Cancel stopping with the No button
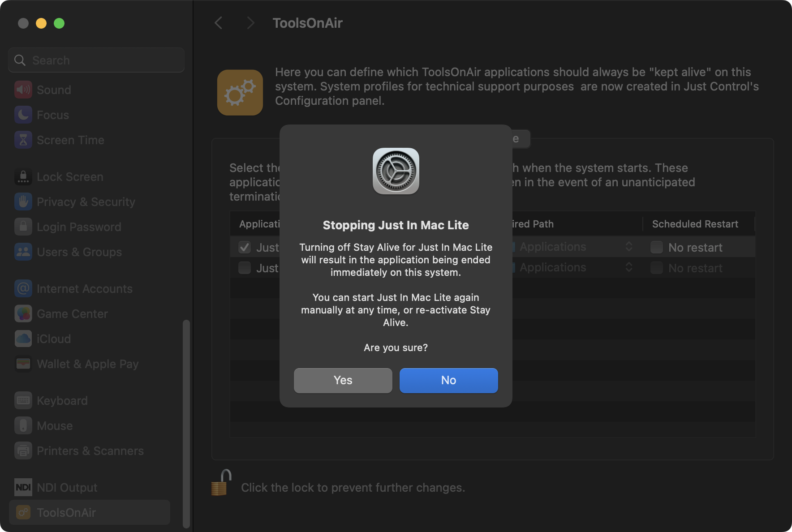Viewport: 792px width, 532px height. coord(449,380)
